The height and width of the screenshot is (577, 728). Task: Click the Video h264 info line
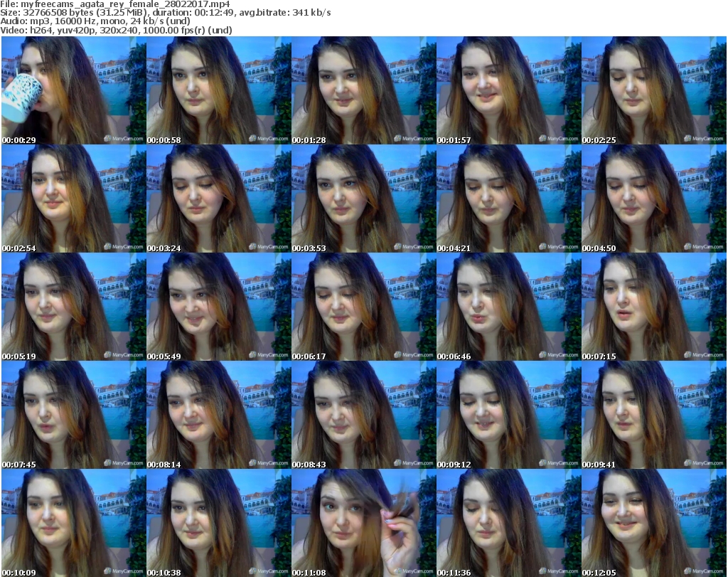point(116,30)
